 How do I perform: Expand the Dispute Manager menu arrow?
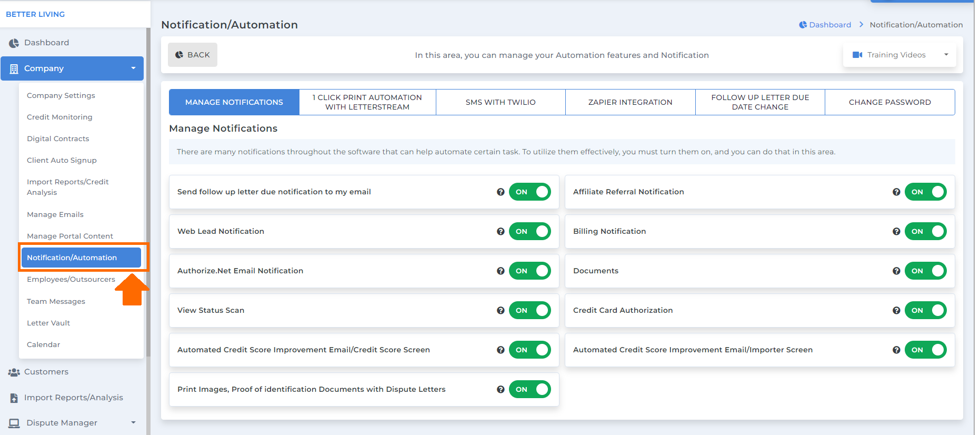click(x=133, y=423)
